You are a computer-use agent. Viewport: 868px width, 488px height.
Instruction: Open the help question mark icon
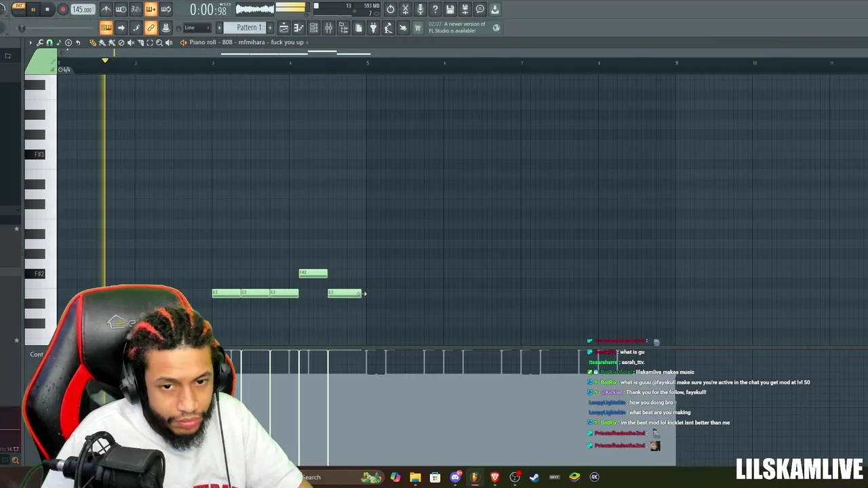coord(435,9)
